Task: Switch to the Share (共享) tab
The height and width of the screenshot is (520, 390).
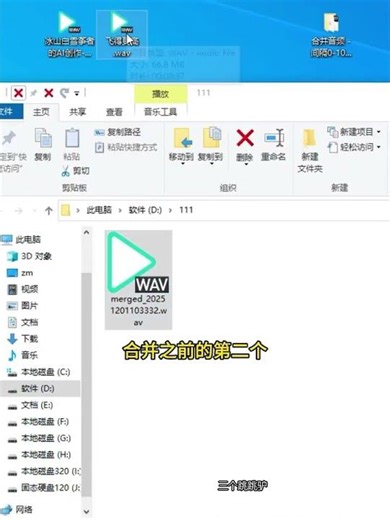Action: point(77,112)
